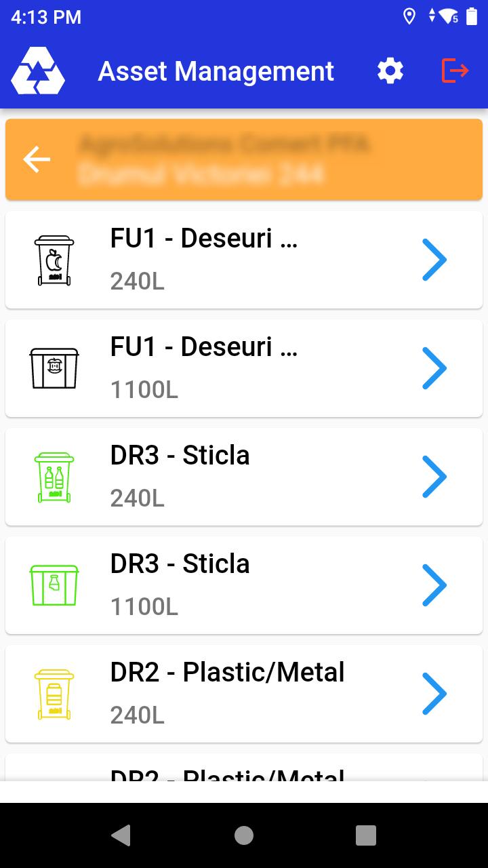488x868 pixels.
Task: Tap the black 240L food waste bin icon
Action: click(x=54, y=260)
